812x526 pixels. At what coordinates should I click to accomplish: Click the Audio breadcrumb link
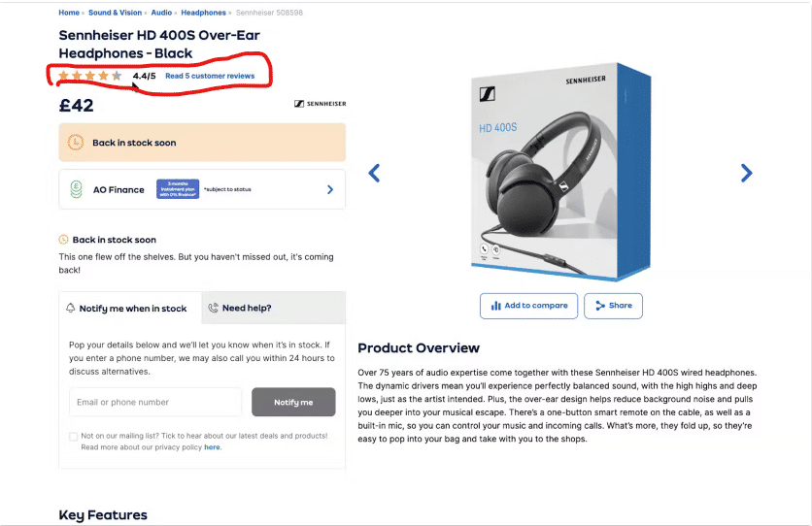pos(161,13)
